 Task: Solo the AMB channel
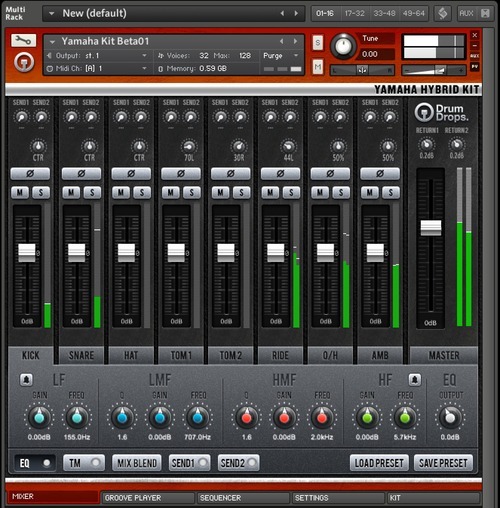tap(390, 192)
